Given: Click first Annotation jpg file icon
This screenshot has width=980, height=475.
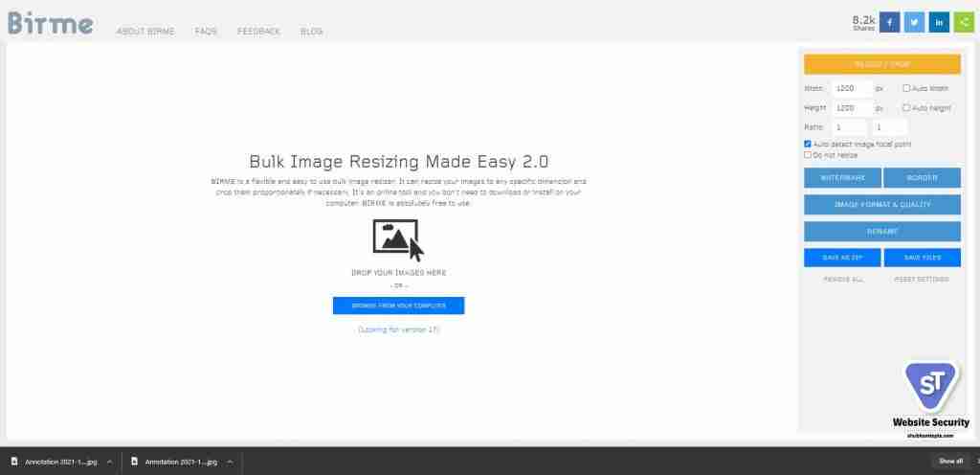Looking at the screenshot, I should tap(14, 462).
